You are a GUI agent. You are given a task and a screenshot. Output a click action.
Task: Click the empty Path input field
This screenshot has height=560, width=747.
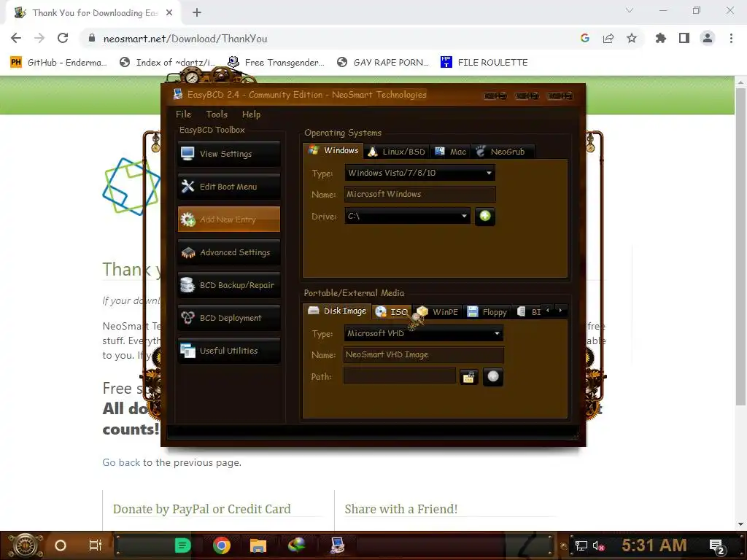click(x=400, y=376)
